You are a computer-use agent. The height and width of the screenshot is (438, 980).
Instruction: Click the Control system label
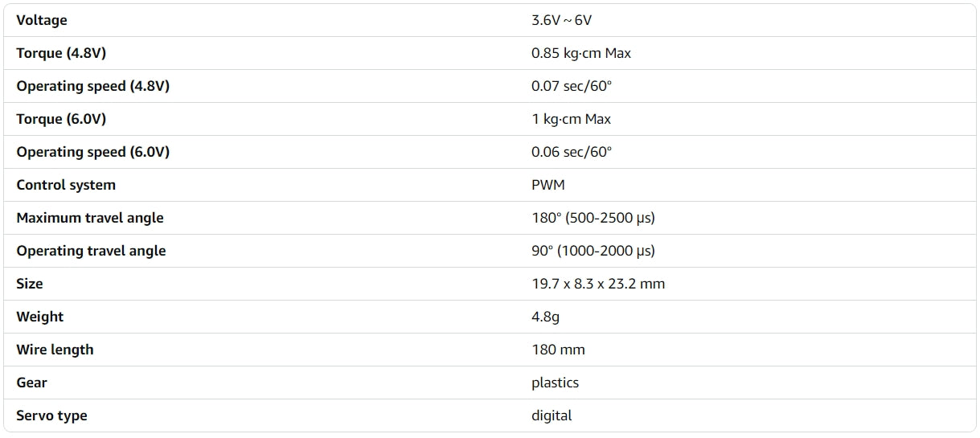point(66,185)
